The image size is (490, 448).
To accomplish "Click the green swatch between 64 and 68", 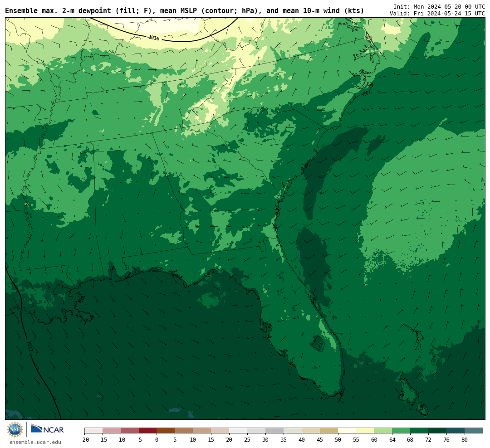I will click(x=401, y=431).
